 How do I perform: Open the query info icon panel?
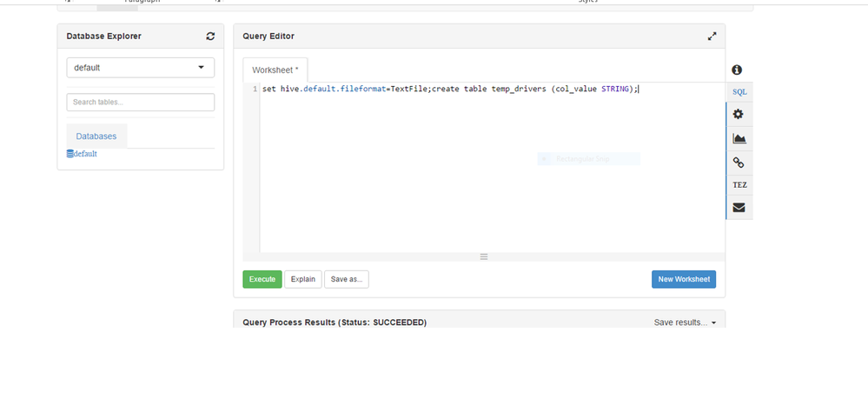click(737, 70)
